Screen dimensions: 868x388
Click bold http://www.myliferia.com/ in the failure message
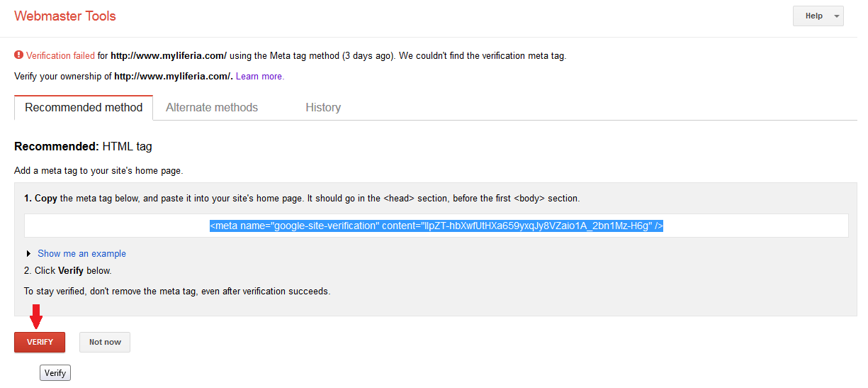pyautogui.click(x=169, y=55)
